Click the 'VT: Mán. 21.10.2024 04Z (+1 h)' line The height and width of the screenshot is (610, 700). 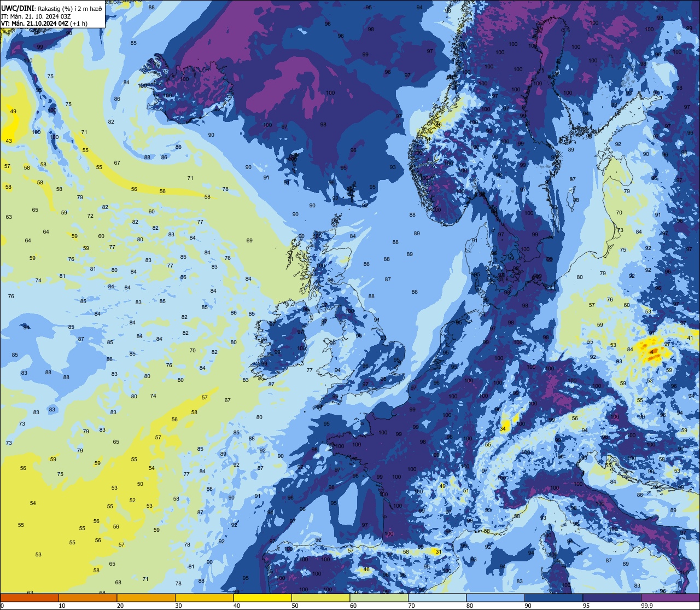[x=43, y=24]
